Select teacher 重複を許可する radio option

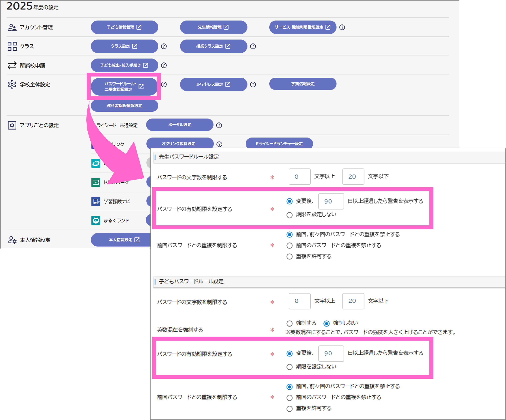289,257
